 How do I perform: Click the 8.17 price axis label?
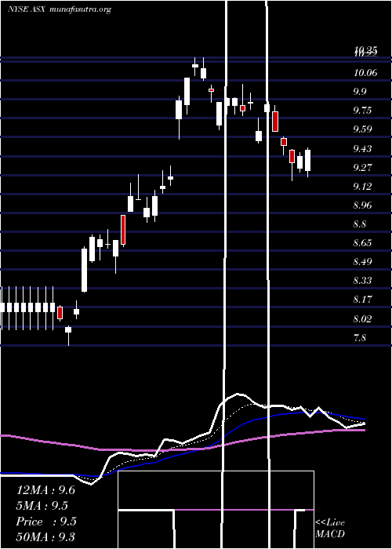pos(362,300)
